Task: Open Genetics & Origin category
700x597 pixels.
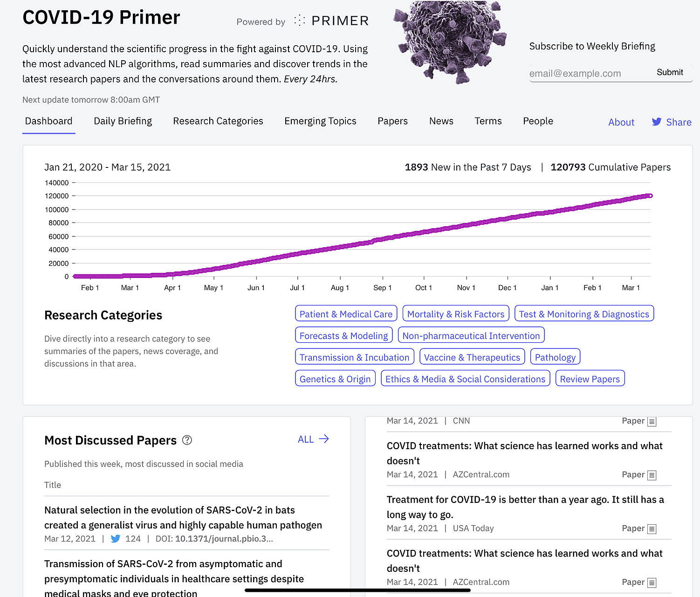Action: pos(335,379)
